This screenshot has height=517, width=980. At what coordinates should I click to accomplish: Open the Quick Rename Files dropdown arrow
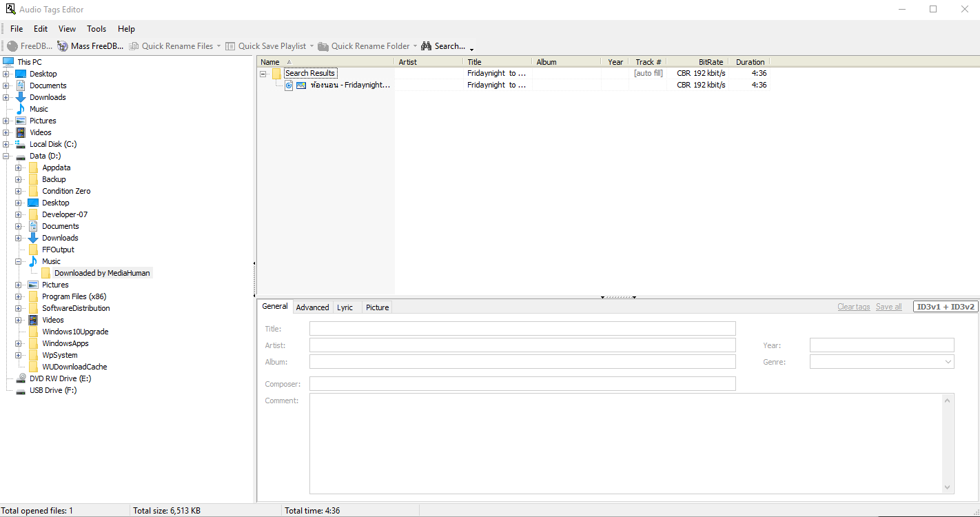click(218, 46)
